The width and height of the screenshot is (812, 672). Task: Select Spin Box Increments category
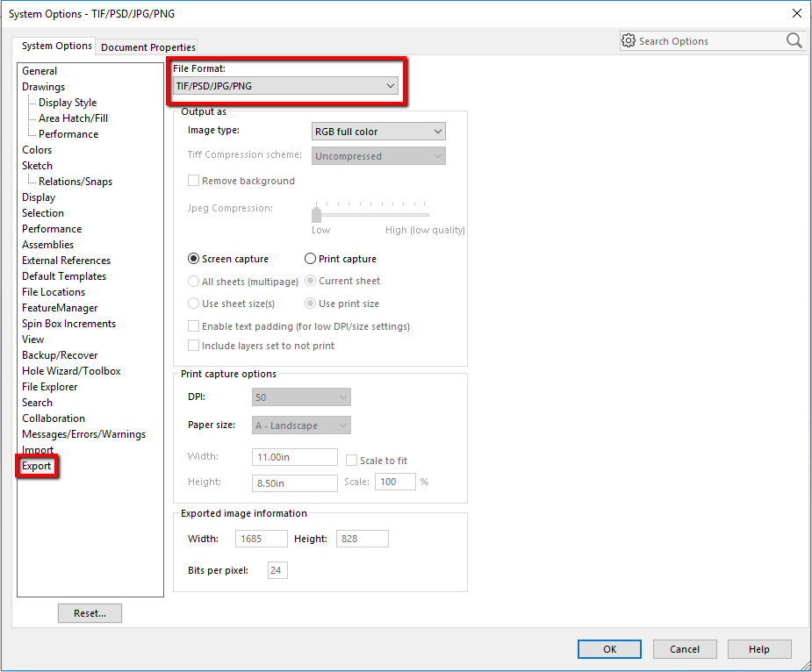pyautogui.click(x=68, y=324)
